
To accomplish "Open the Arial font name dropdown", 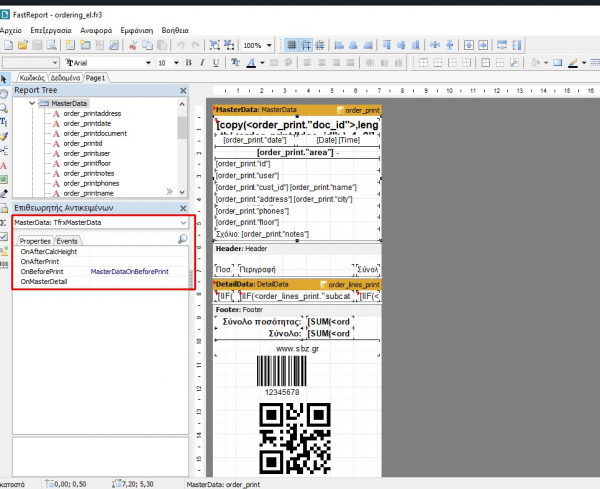I will 147,62.
